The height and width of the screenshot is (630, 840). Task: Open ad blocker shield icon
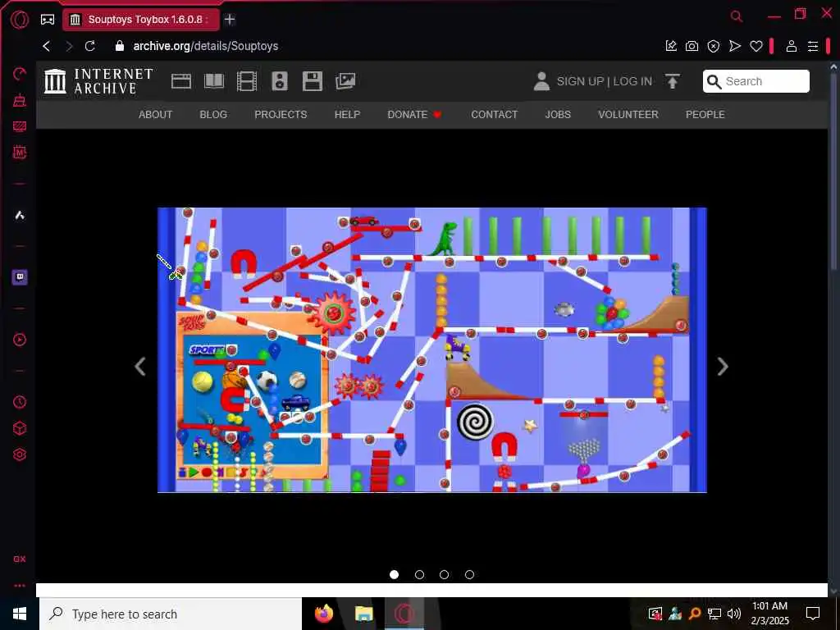tap(714, 46)
